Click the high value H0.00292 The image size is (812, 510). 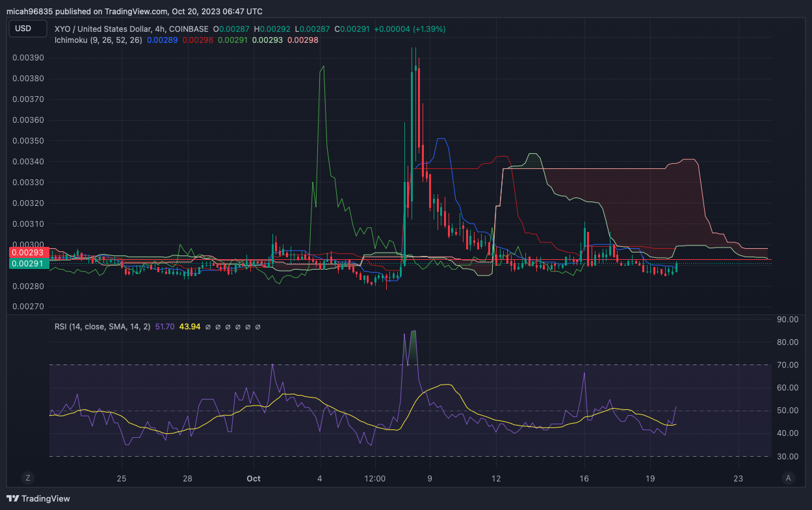click(x=272, y=29)
